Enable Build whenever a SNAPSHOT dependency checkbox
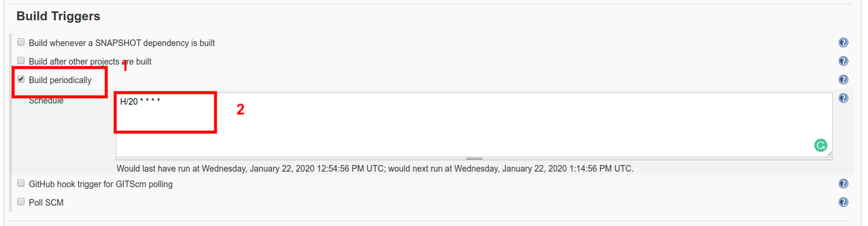This screenshot has height=226, width=868. (21, 42)
